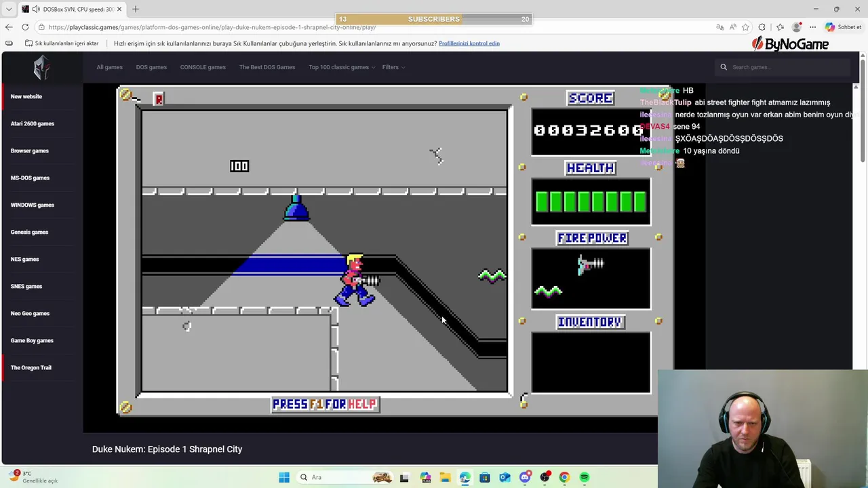The width and height of the screenshot is (868, 488).
Task: Click the Task View taskbar icon
Action: point(404,477)
